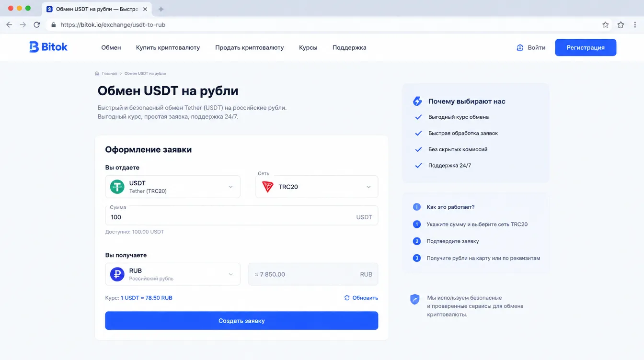Click step 2 Подтвердите заявку
Viewport: 644px width, 360px height.
(x=446, y=241)
